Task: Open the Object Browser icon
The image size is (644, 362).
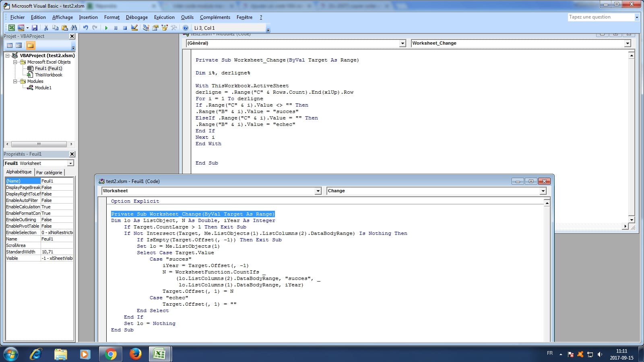Action: [165, 28]
